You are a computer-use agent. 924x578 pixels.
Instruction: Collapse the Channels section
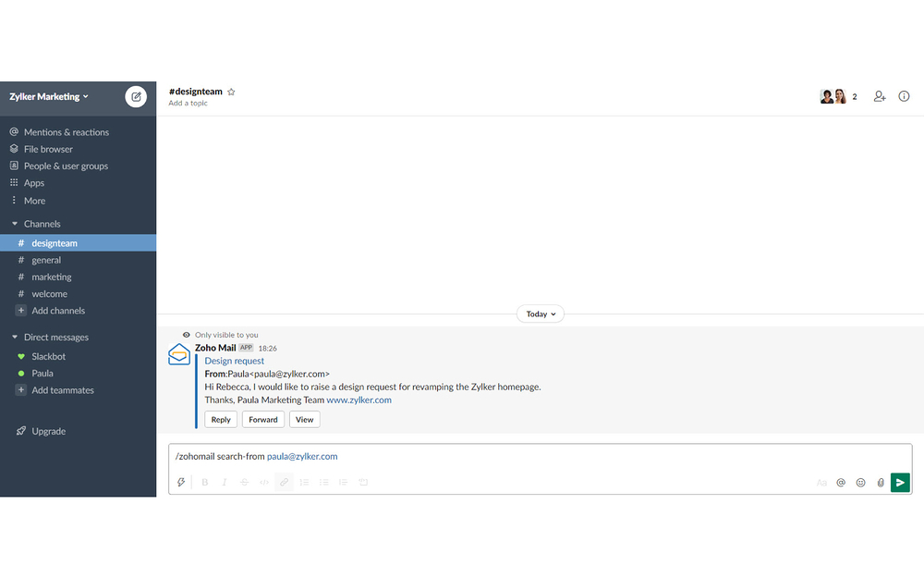click(15, 224)
